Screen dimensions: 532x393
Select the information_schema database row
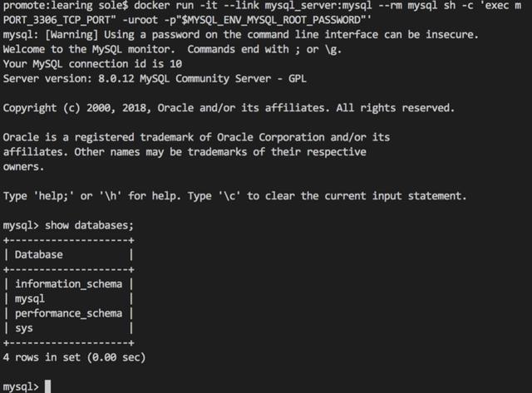click(68, 284)
